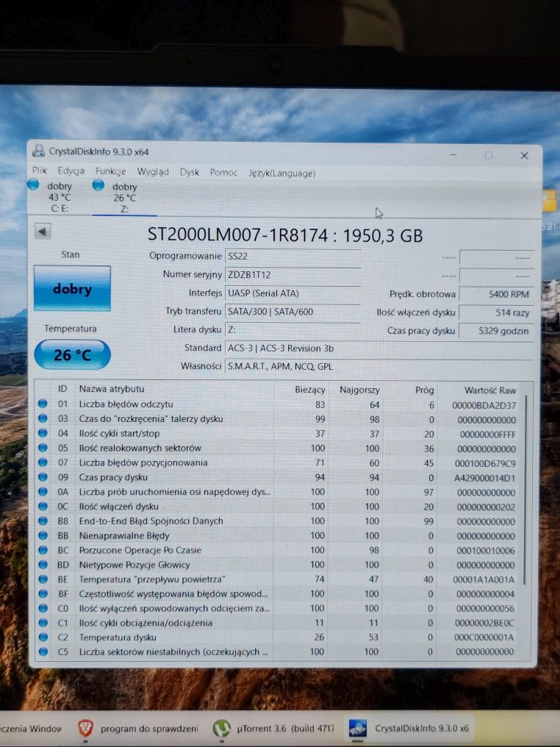The image size is (560, 747).
Task: Click the Próg column header
Action: 424,390
